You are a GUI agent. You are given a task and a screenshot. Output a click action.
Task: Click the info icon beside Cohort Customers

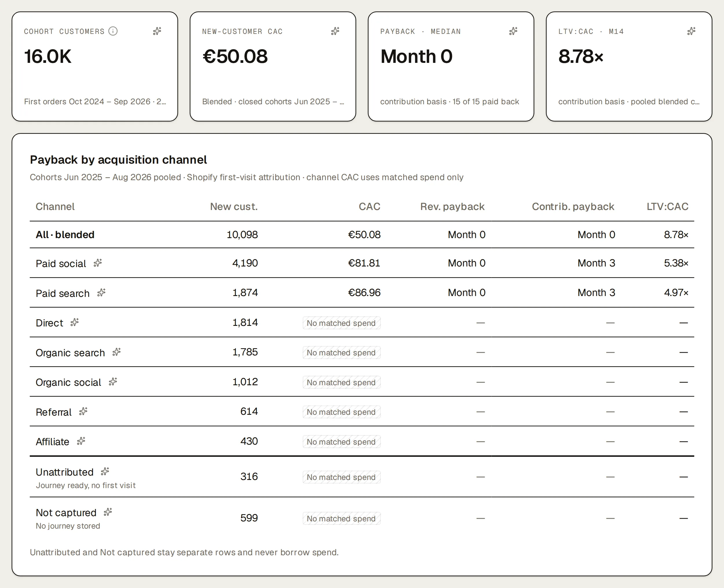pos(113,31)
